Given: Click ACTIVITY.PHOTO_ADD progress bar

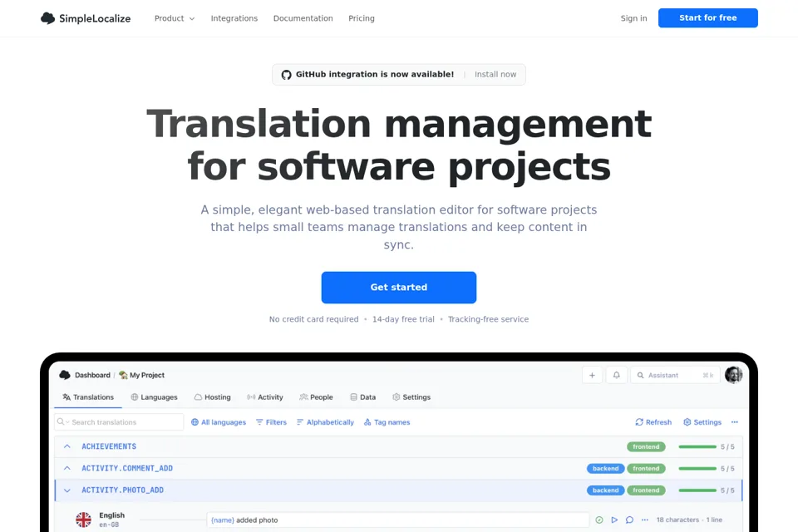Looking at the screenshot, I should coord(697,490).
